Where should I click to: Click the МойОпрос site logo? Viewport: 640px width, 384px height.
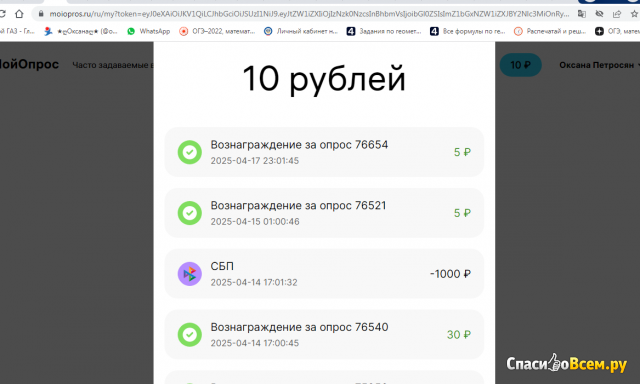click(29, 64)
